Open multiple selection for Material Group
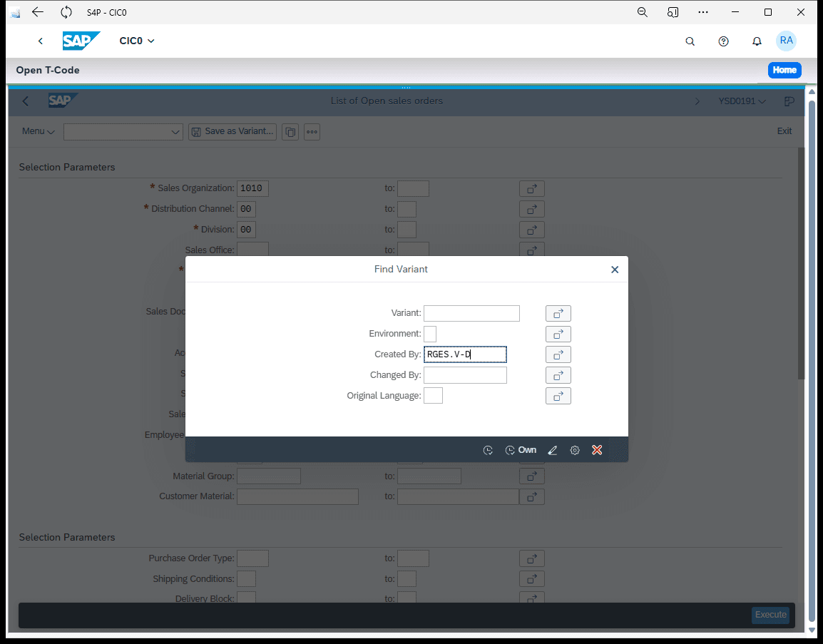823x644 pixels. coord(532,476)
